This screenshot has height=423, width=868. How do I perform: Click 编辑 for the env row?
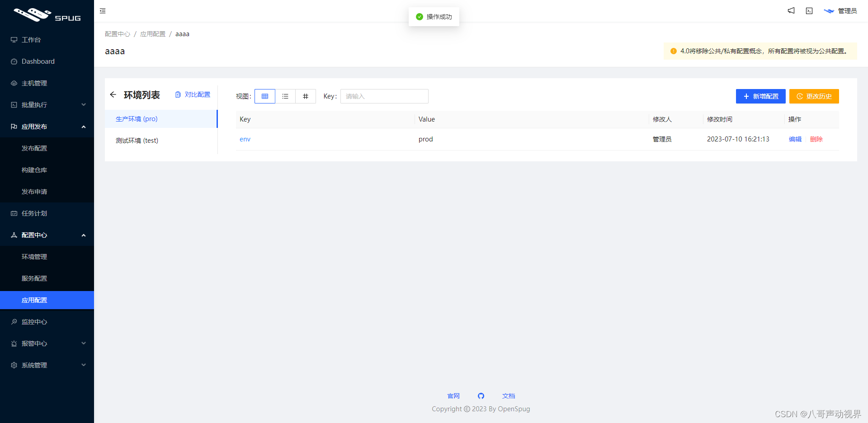pos(795,139)
